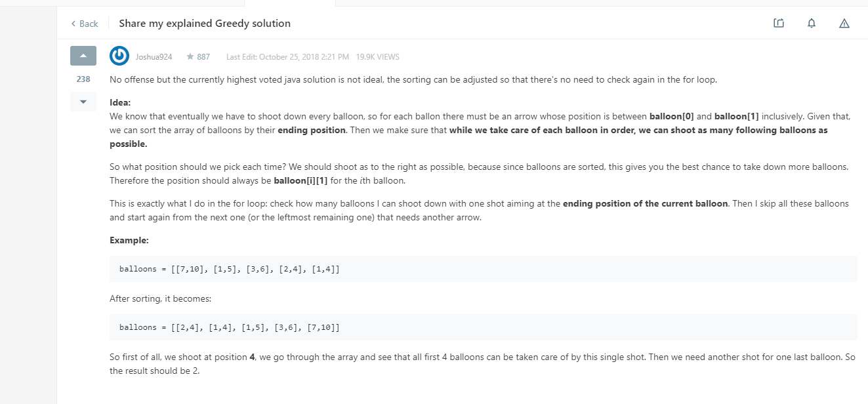The height and width of the screenshot is (404, 868).
Task: Click the 238 vote count
Action: pos(83,79)
